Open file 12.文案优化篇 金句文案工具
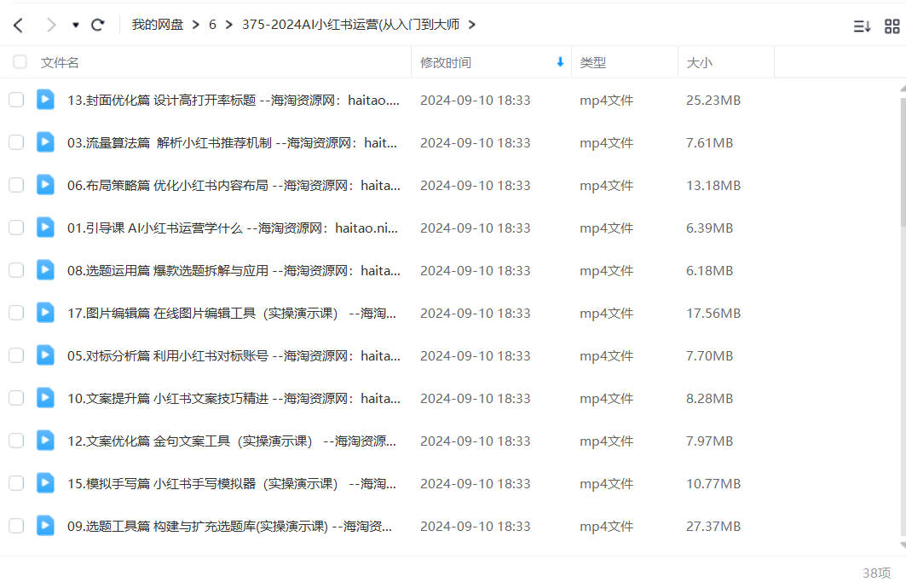906x588 pixels. (x=232, y=441)
